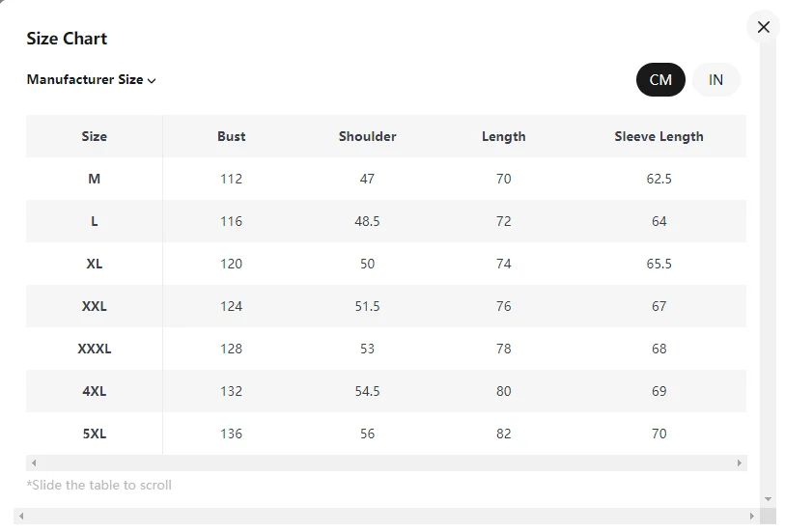Click the Sleeve Length column header
The image size is (785, 532).
[659, 137]
